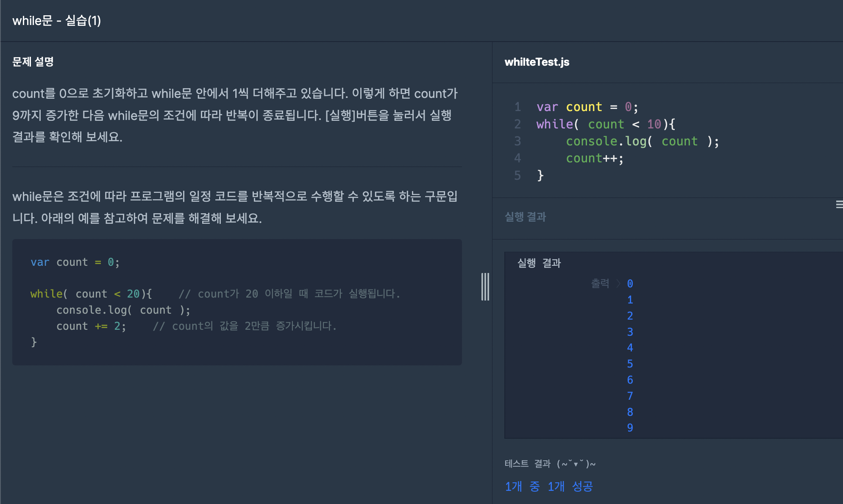Click the 문제 설명 heading
This screenshot has height=504, width=843.
pyautogui.click(x=33, y=62)
